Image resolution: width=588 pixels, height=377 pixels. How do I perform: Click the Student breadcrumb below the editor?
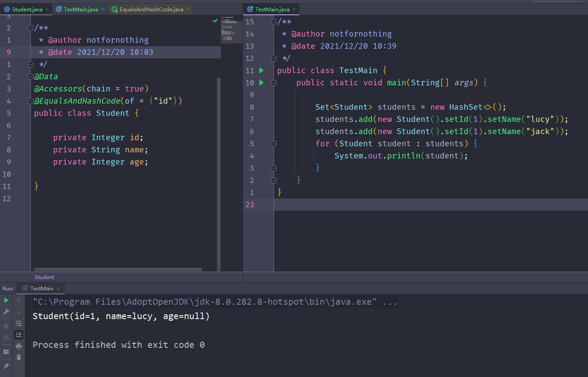44,277
